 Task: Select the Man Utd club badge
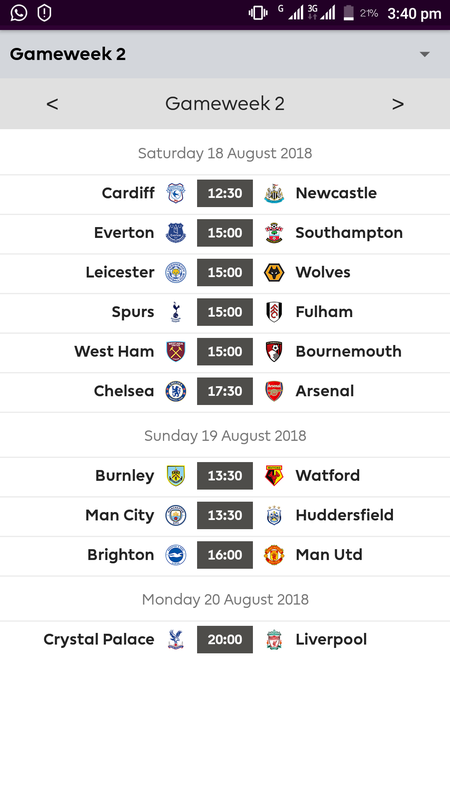pos(274,555)
